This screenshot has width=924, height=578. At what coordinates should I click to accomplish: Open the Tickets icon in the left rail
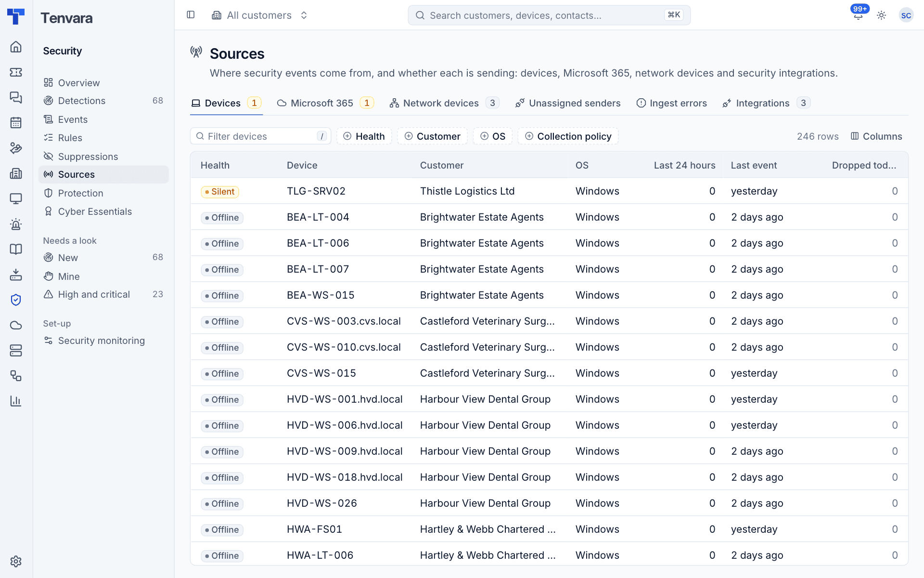coord(16,72)
